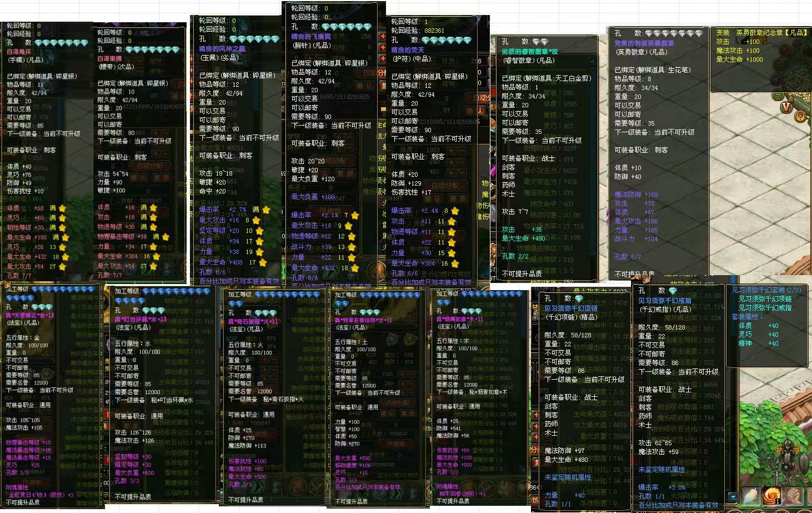Click the round orange V icon
The width and height of the screenshot is (812, 513).
786,107
